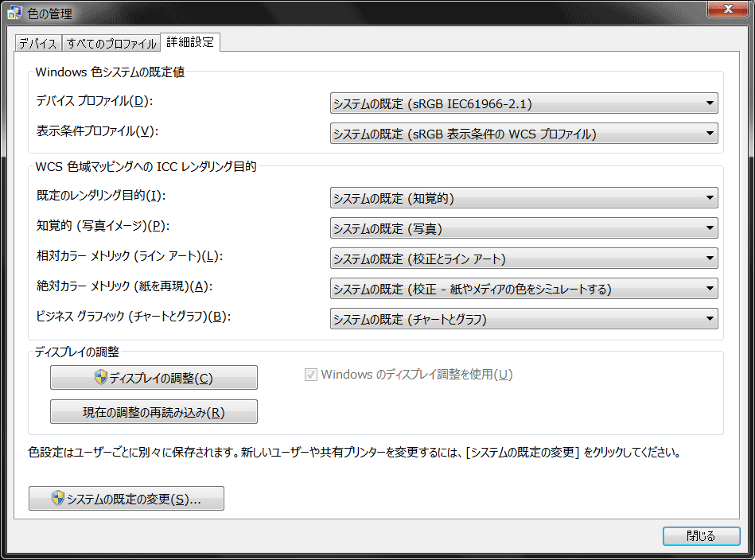Open the デバイス プロファイル dropdown
This screenshot has width=755, height=560.
pyautogui.click(x=523, y=103)
